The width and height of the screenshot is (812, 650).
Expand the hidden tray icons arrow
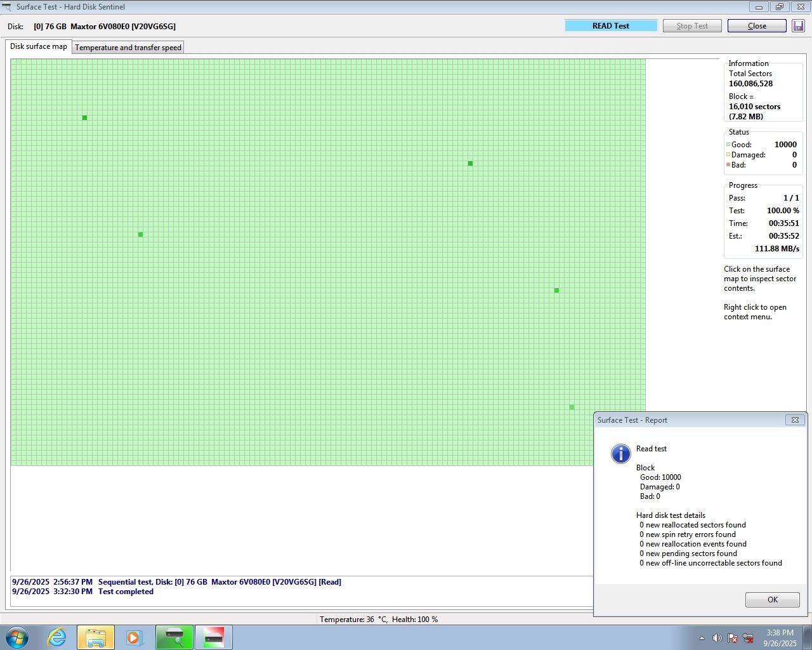click(x=702, y=638)
